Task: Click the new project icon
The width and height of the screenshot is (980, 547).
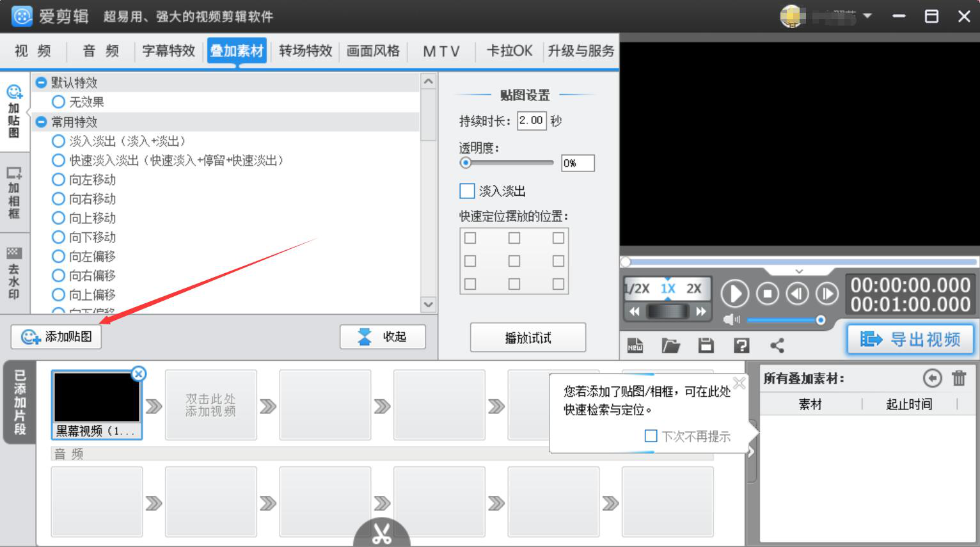Action: pyautogui.click(x=635, y=345)
